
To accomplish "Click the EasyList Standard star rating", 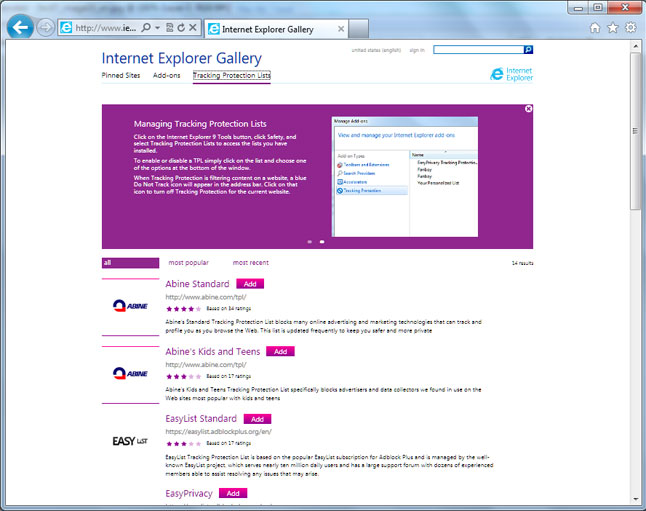I will [183, 444].
